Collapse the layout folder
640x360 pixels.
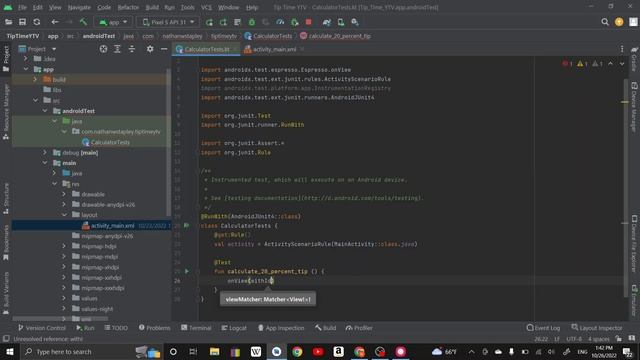pos(64,214)
